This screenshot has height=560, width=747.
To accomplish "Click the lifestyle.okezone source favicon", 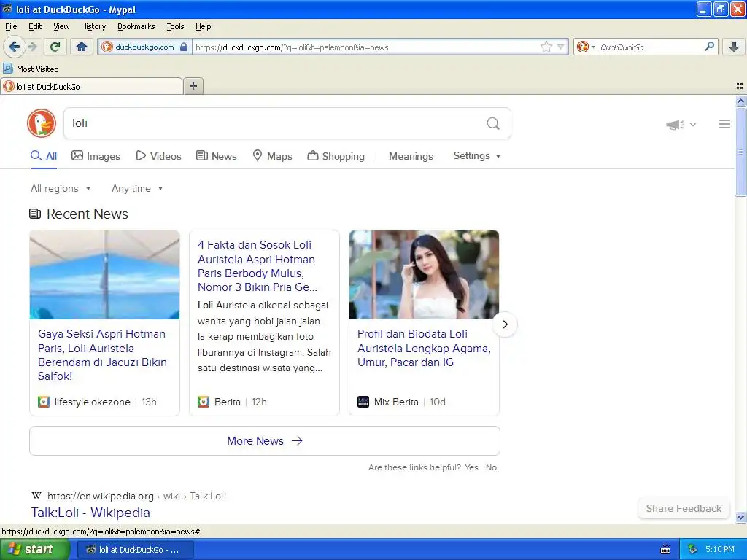I will click(x=44, y=402).
